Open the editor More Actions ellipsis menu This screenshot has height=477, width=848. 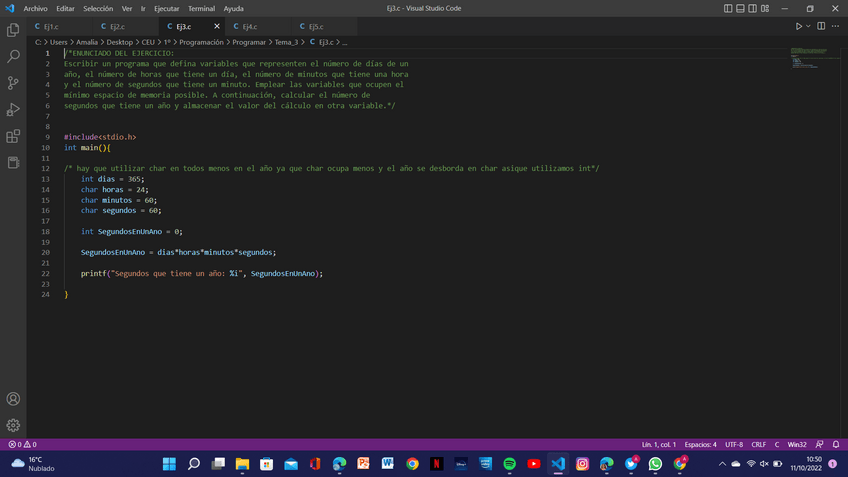click(x=836, y=26)
